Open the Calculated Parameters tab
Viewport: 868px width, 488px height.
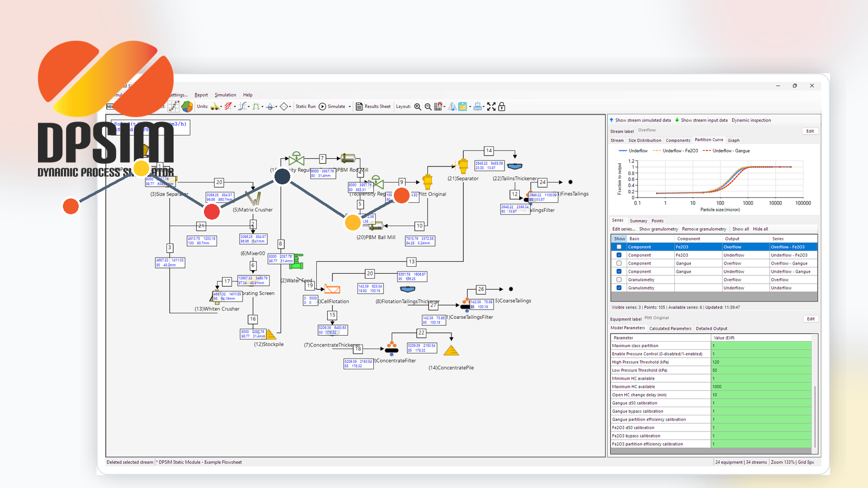click(671, 329)
